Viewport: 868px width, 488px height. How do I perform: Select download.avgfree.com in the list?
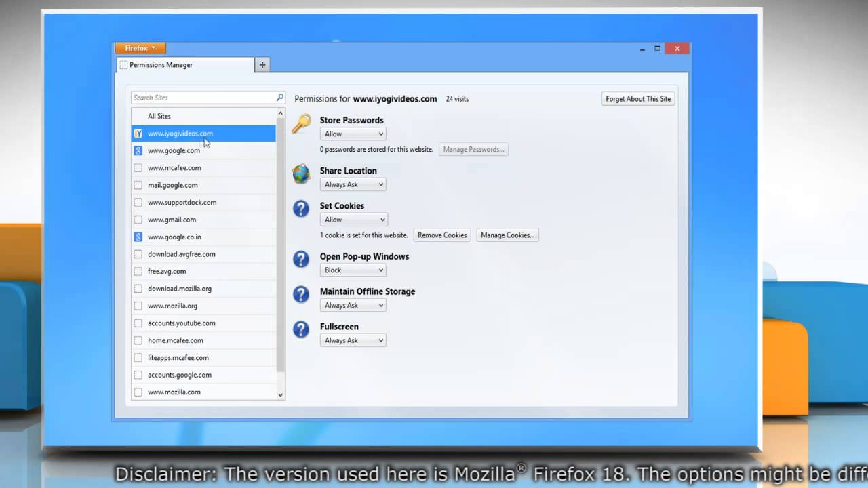coord(203,254)
